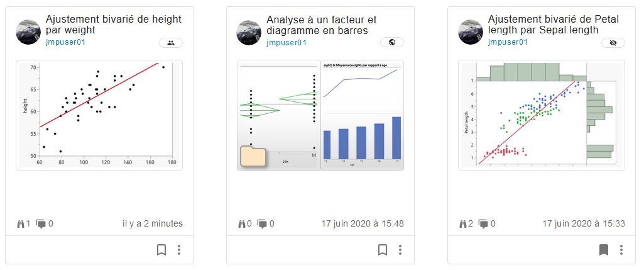Remove bookmark from Petal length post
Viewport: 644px width, 270px height.
pyautogui.click(x=604, y=250)
